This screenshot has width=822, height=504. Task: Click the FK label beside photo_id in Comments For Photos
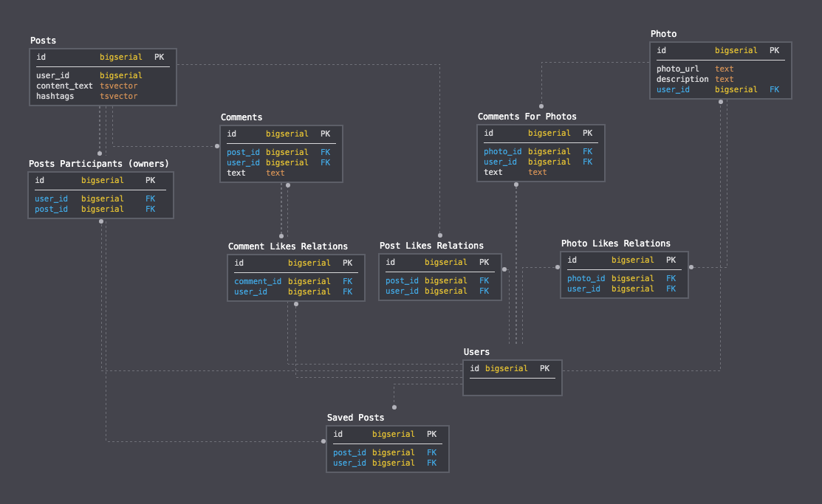(x=586, y=151)
